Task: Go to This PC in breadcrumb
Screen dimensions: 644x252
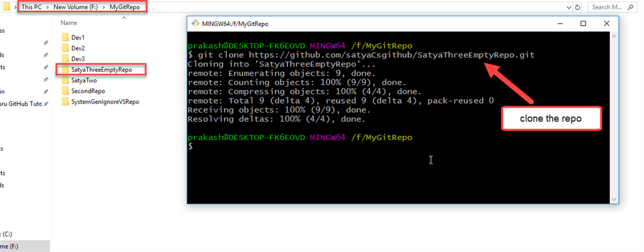Action: click(x=31, y=8)
